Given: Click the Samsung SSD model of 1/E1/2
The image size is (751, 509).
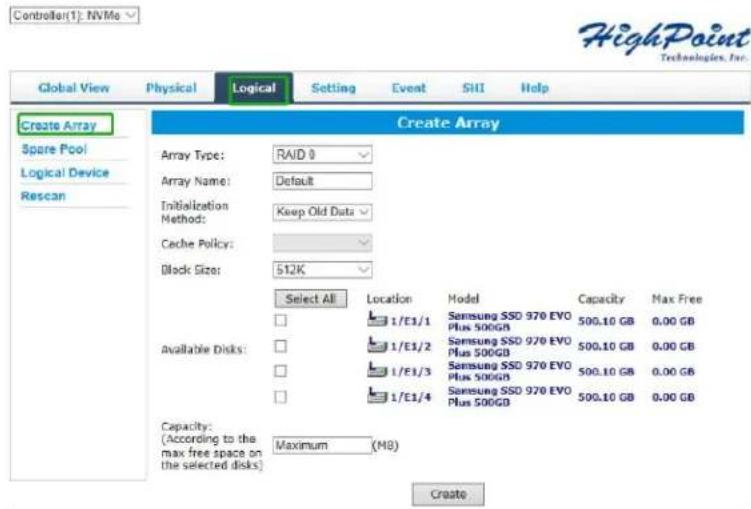Looking at the screenshot, I should 509,346.
